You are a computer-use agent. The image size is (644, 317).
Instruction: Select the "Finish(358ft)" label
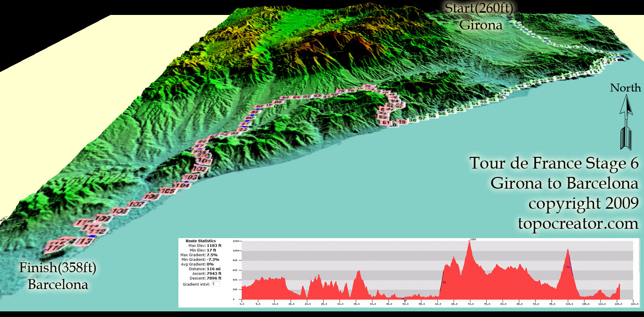pos(58,268)
